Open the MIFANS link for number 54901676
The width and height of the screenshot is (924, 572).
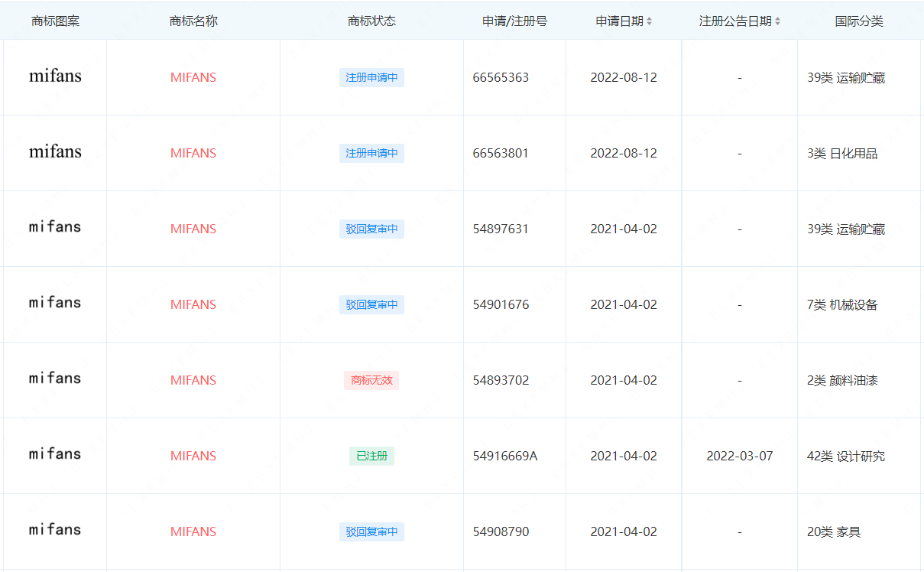coord(193,304)
